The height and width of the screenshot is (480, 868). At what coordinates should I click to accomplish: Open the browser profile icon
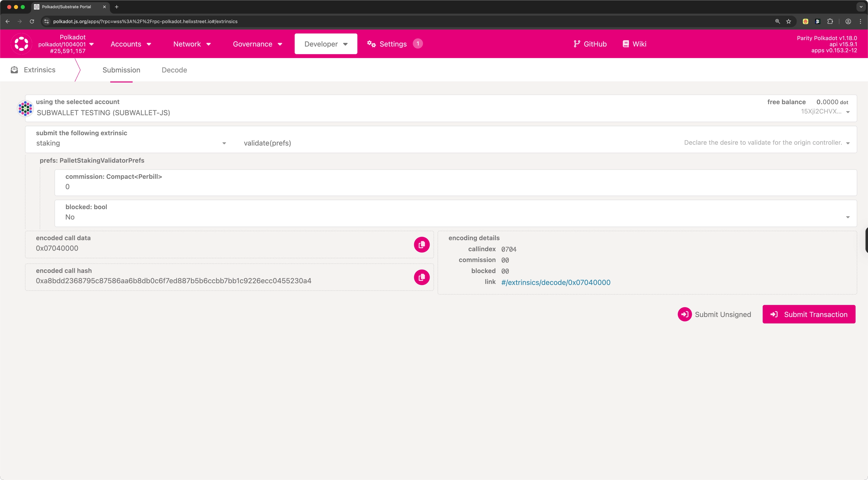848,21
